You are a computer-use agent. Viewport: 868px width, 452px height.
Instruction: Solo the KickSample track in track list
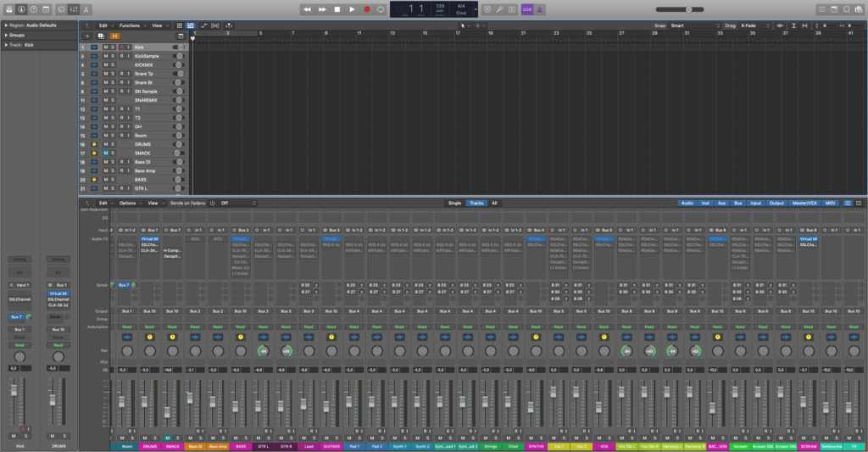pos(113,56)
